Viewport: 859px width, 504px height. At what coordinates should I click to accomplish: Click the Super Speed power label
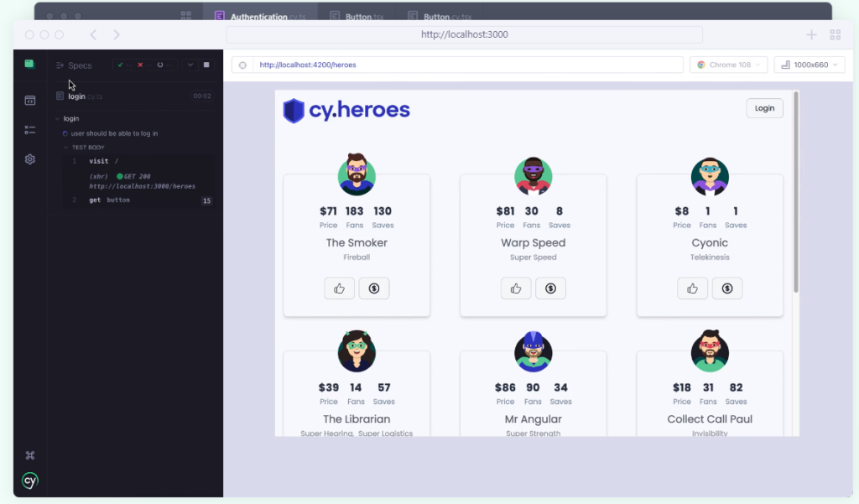pyautogui.click(x=533, y=257)
